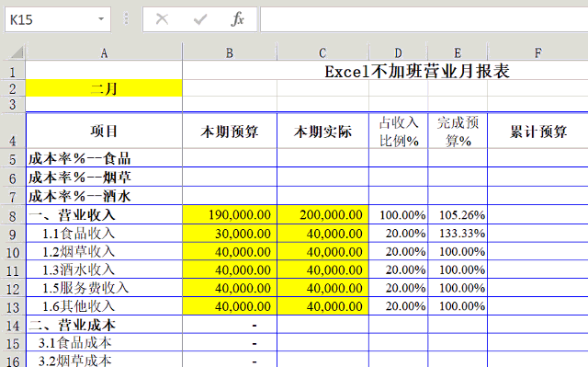
Task: Select row 1 header
Action: (13, 71)
